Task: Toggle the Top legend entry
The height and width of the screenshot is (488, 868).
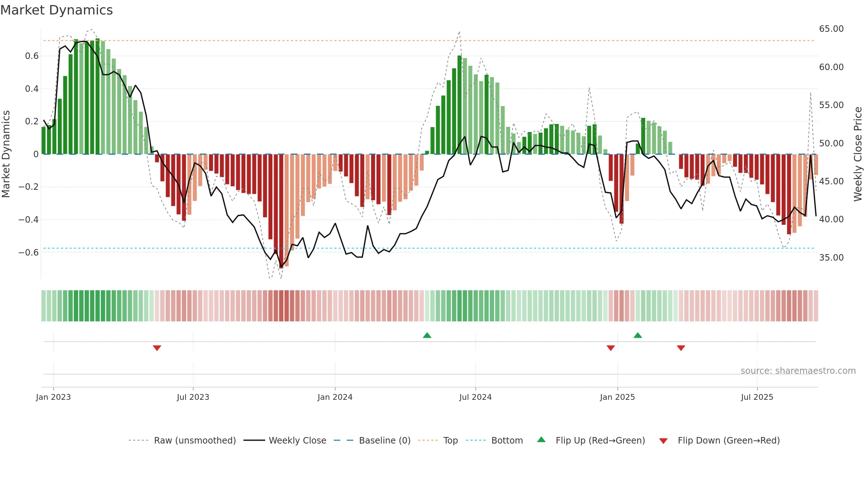Action: (x=438, y=440)
